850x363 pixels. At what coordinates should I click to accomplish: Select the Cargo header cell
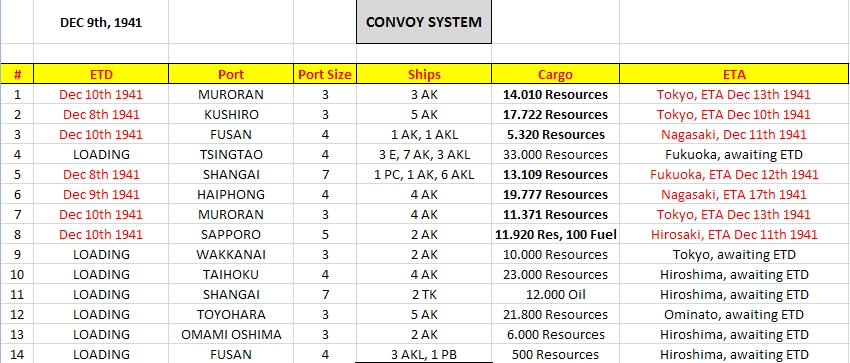pyautogui.click(x=555, y=74)
